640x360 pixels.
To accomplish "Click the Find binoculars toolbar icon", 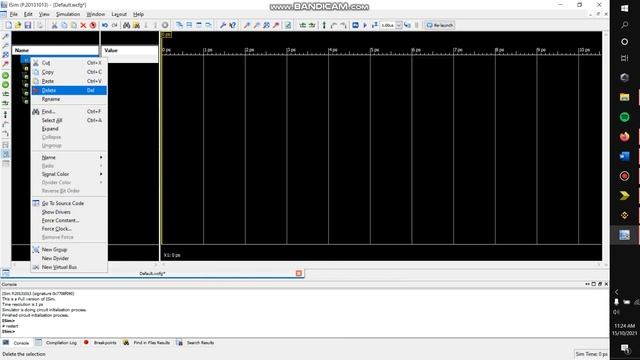I will pyautogui.click(x=127, y=25).
